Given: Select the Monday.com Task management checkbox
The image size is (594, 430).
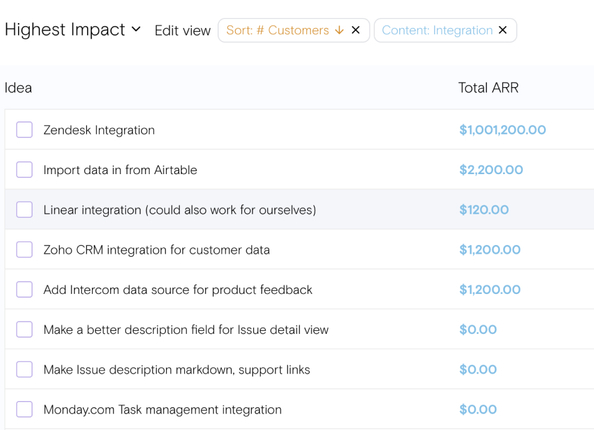Looking at the screenshot, I should [x=24, y=410].
